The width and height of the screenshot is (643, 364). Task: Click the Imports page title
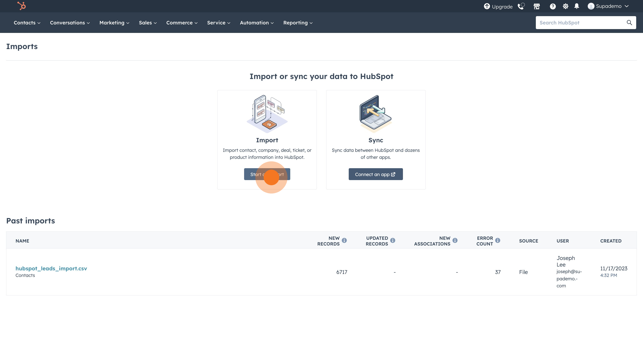[22, 47]
